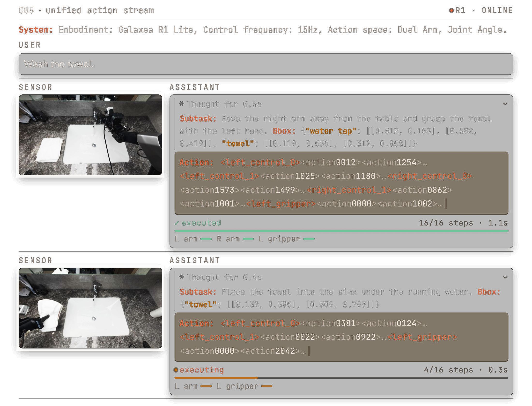Screen dimensions: 532x406
Task: Click the '<action2042>' token in second action
Action: (x=270, y=351)
